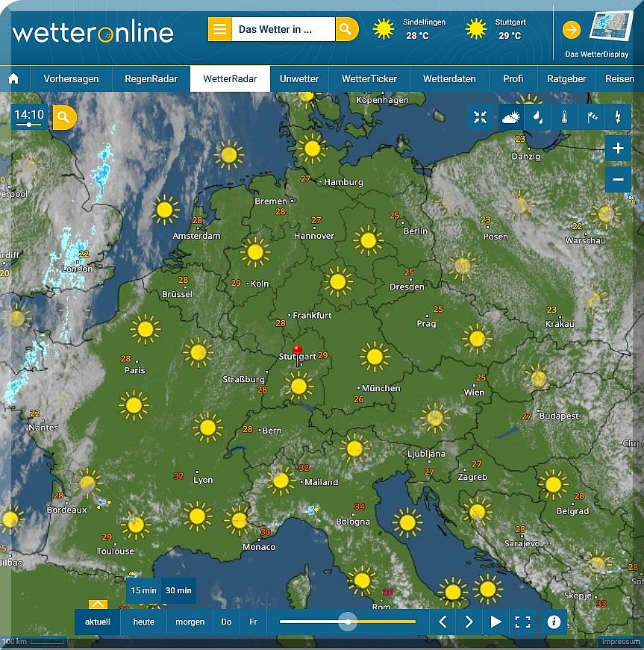644x650 pixels.
Task: Collapse the map layer toolbar
Action: point(481,117)
